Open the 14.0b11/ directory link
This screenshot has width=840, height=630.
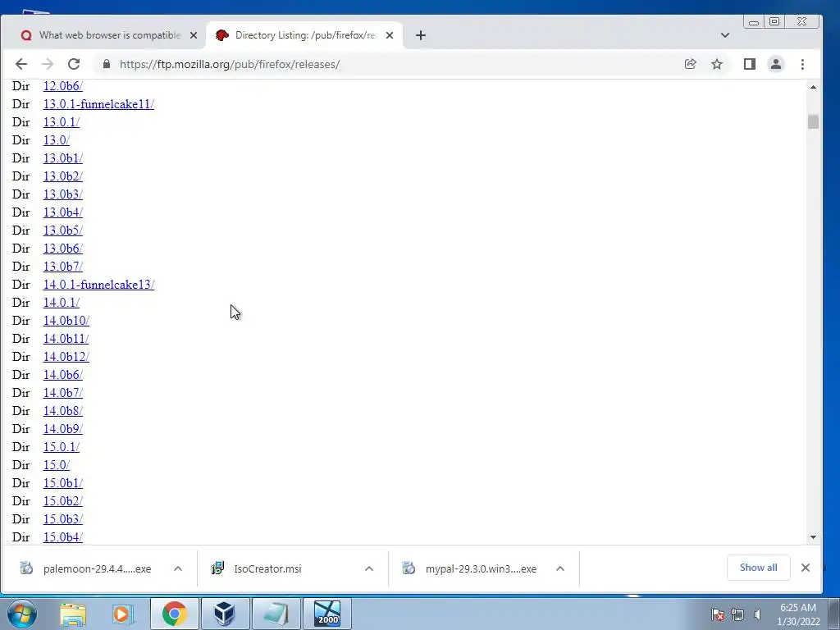66,339
